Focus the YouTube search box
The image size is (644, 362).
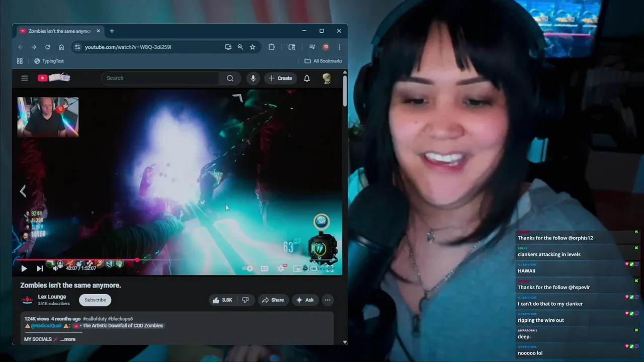pos(161,78)
